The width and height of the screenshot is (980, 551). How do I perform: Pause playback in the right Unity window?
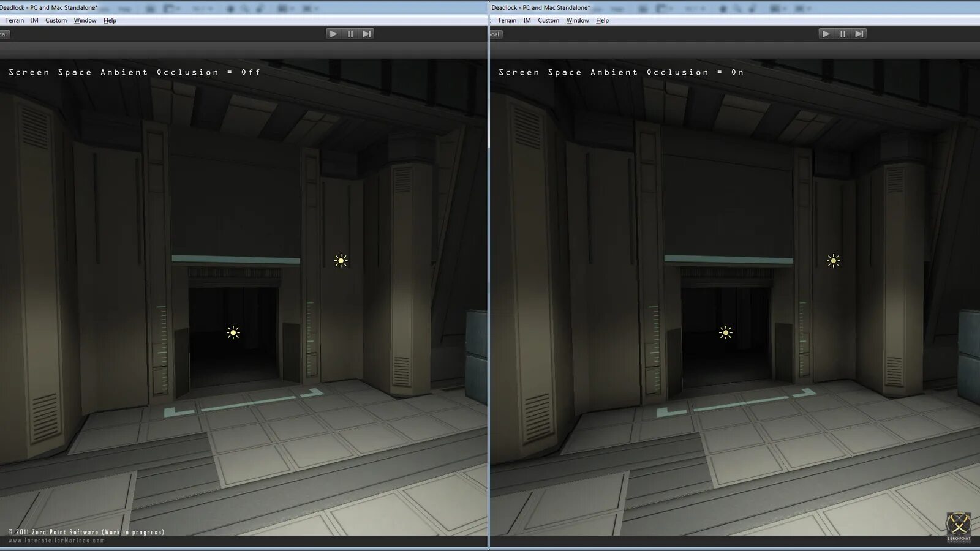pyautogui.click(x=843, y=34)
